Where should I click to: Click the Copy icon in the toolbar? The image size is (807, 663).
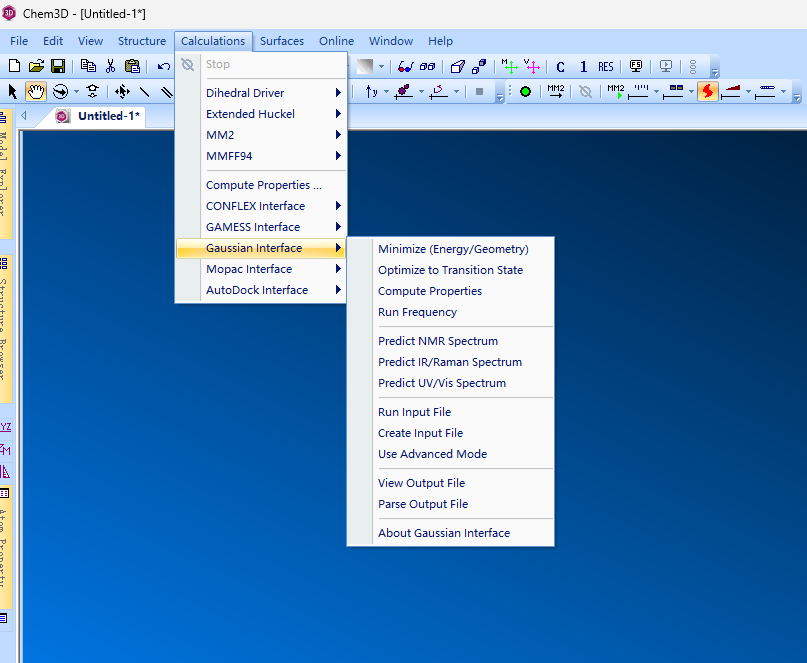[x=88, y=66]
